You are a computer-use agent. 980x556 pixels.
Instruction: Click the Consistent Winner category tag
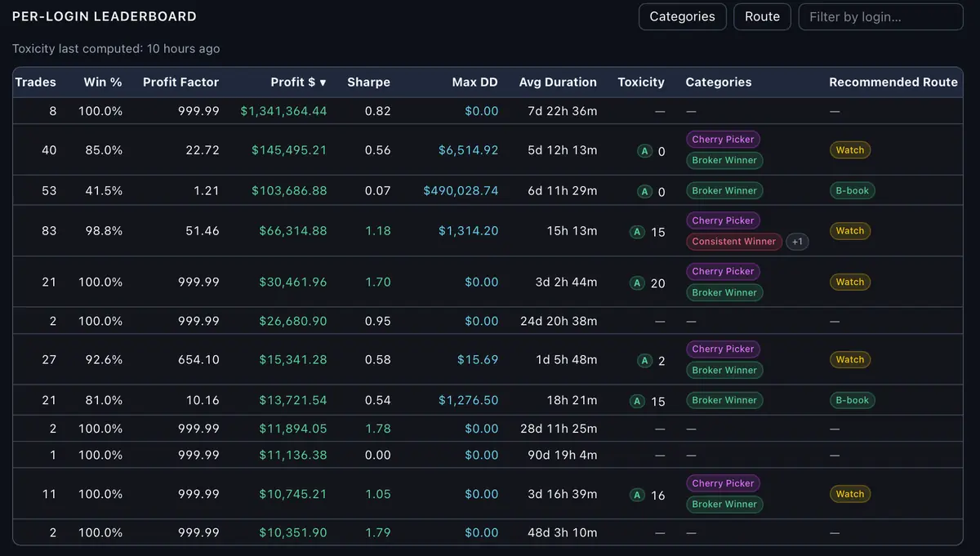pyautogui.click(x=734, y=242)
